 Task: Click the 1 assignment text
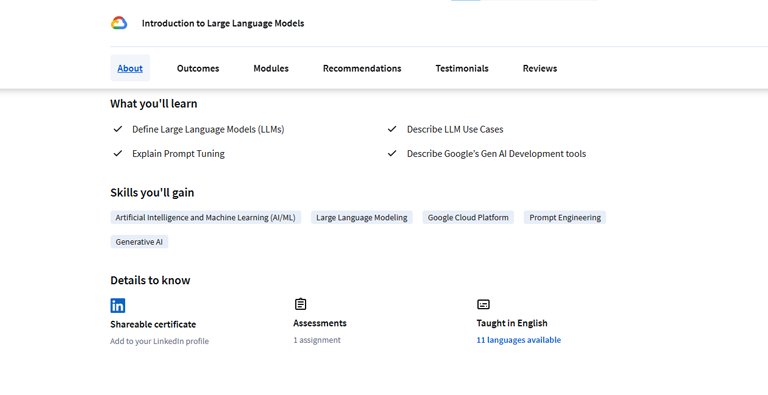click(317, 340)
